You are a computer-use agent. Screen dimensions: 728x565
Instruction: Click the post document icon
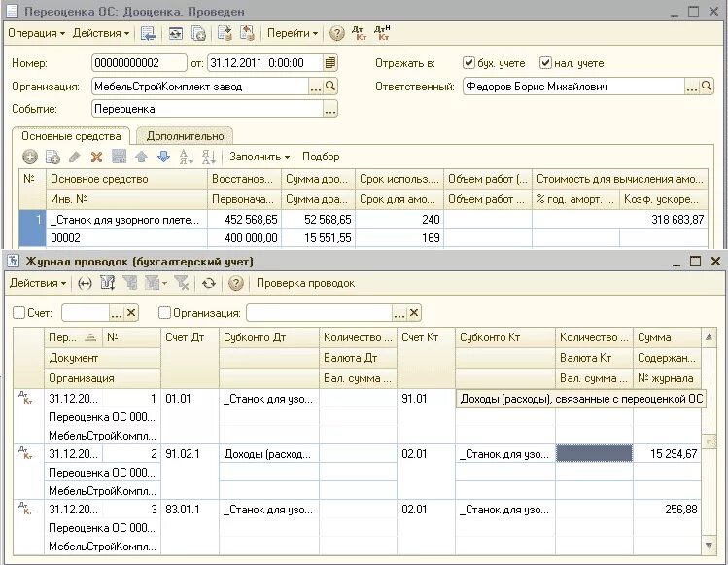pyautogui.click(x=225, y=33)
